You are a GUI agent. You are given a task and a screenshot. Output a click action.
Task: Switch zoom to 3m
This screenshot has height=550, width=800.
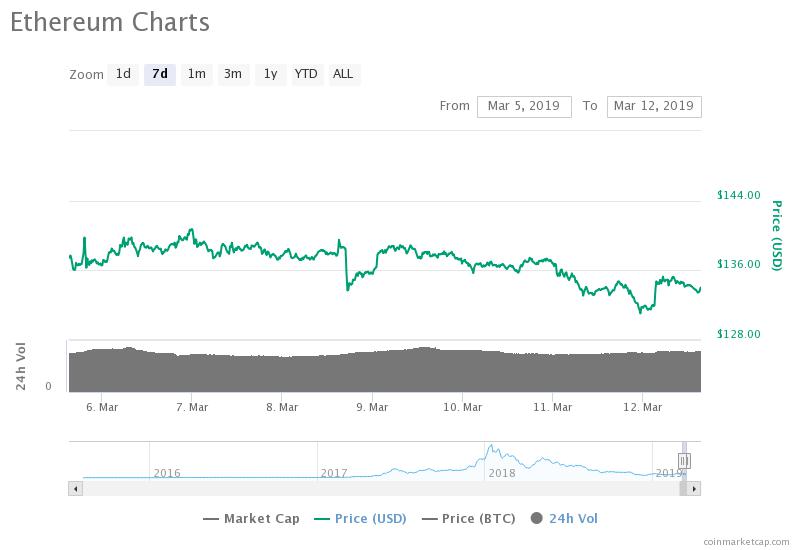point(233,74)
